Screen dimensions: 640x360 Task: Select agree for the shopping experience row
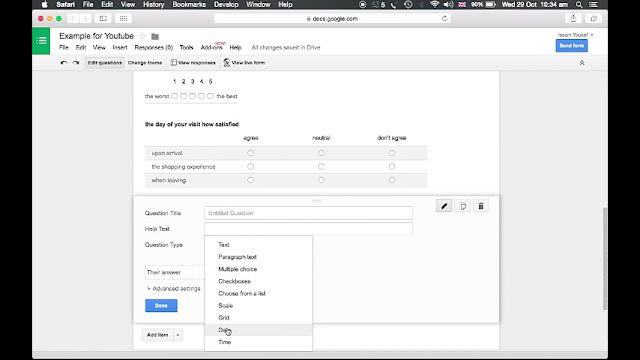(x=251, y=167)
